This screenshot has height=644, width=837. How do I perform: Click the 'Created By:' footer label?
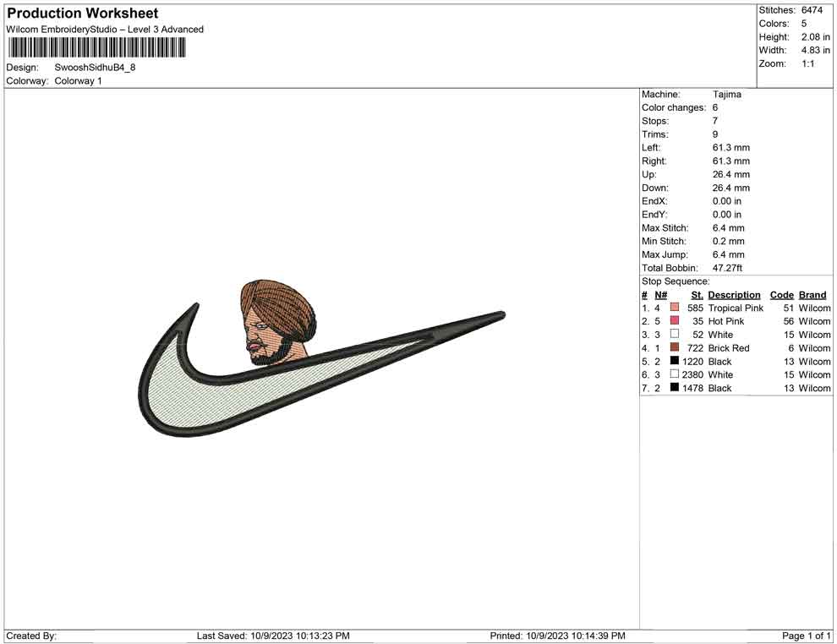tap(31, 636)
